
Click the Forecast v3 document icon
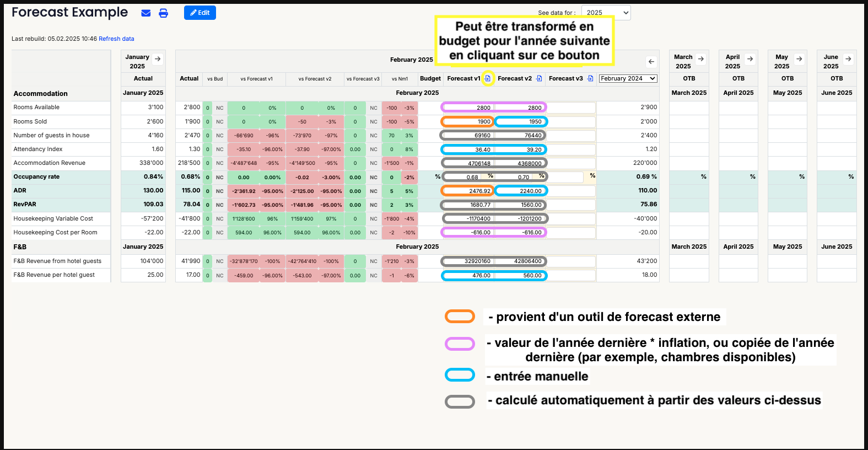point(590,79)
